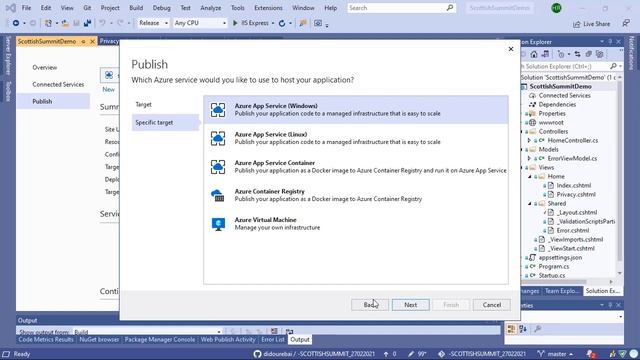Open Overview in the left navigation
This screenshot has width=640, height=360.
tap(44, 67)
